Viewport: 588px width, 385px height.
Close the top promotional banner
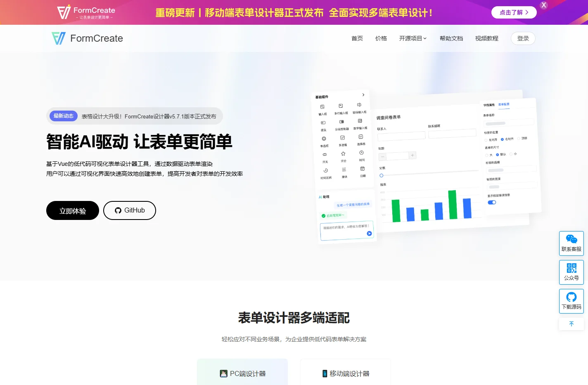coord(544,5)
